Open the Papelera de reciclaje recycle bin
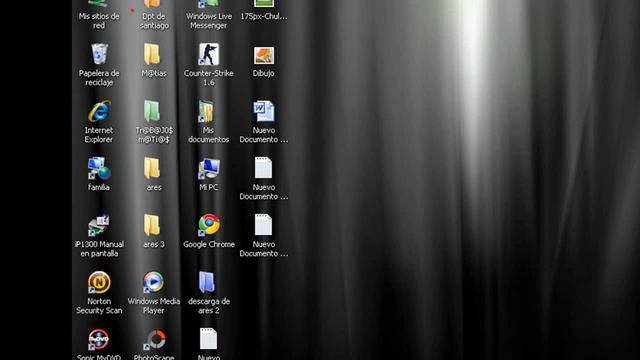 coord(99,54)
